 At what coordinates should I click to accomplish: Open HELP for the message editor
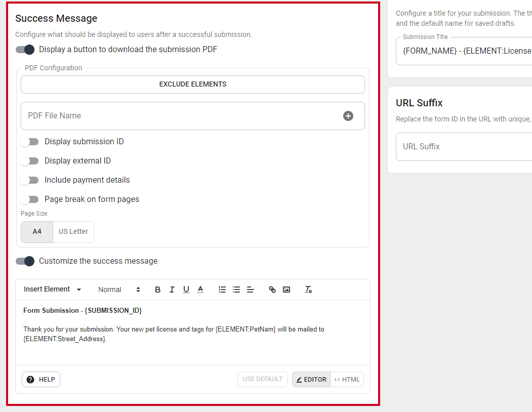[x=41, y=380]
